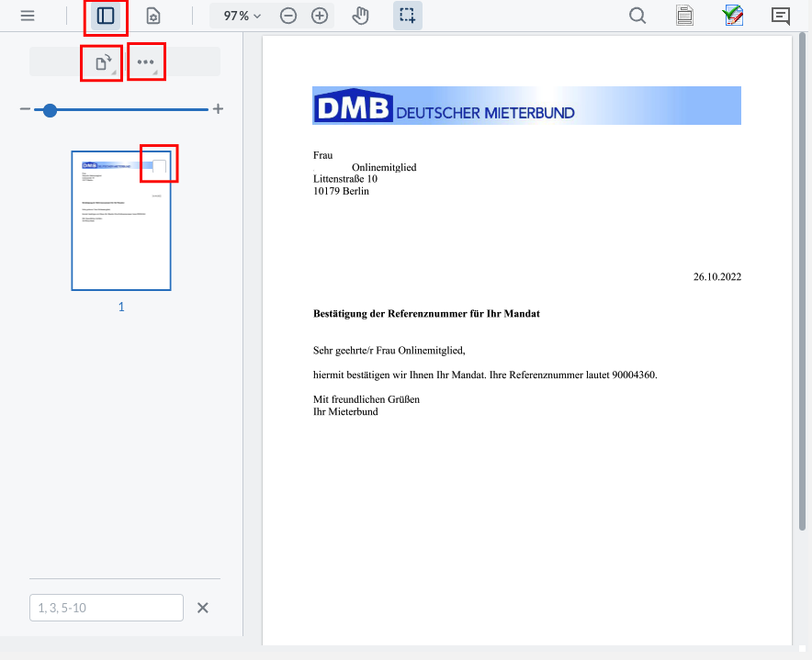Click the zoom in plus button
Viewport: 812px width, 660px height.
click(320, 16)
